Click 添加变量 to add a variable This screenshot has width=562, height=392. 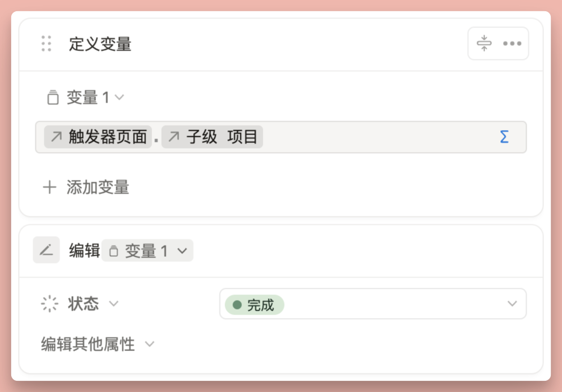coord(98,187)
